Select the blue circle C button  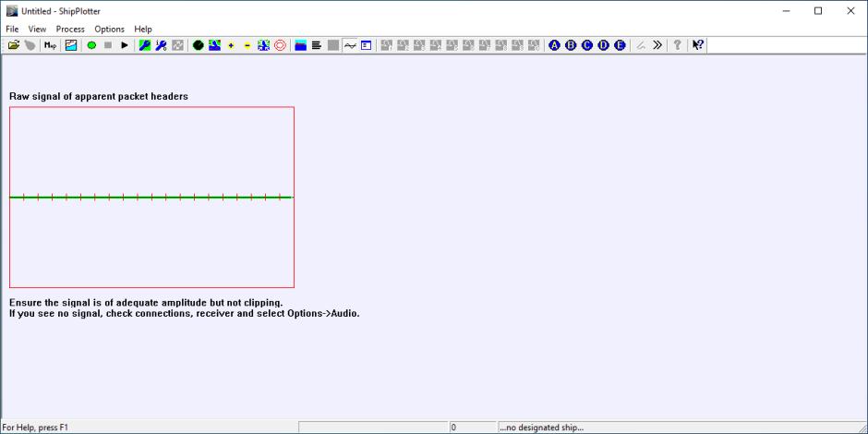point(586,45)
